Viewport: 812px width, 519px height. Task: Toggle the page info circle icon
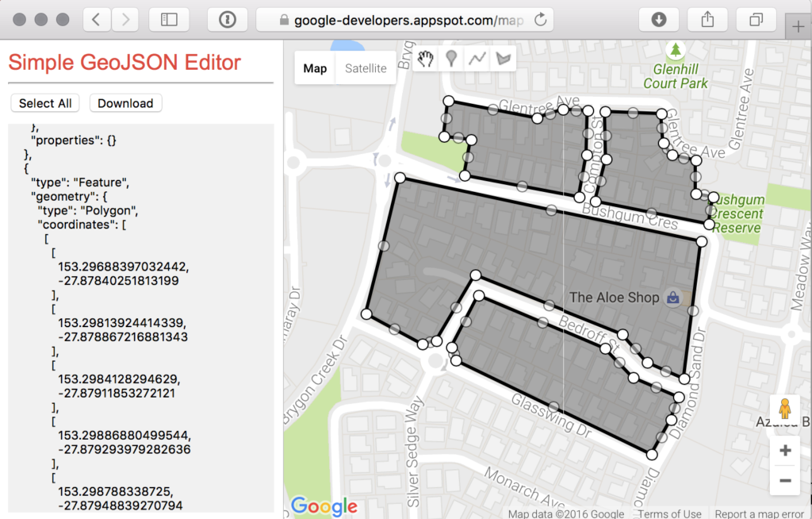[x=228, y=19]
